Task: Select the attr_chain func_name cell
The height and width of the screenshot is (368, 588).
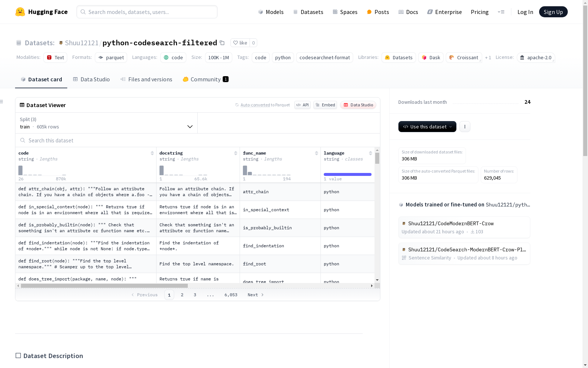Action: (x=280, y=192)
